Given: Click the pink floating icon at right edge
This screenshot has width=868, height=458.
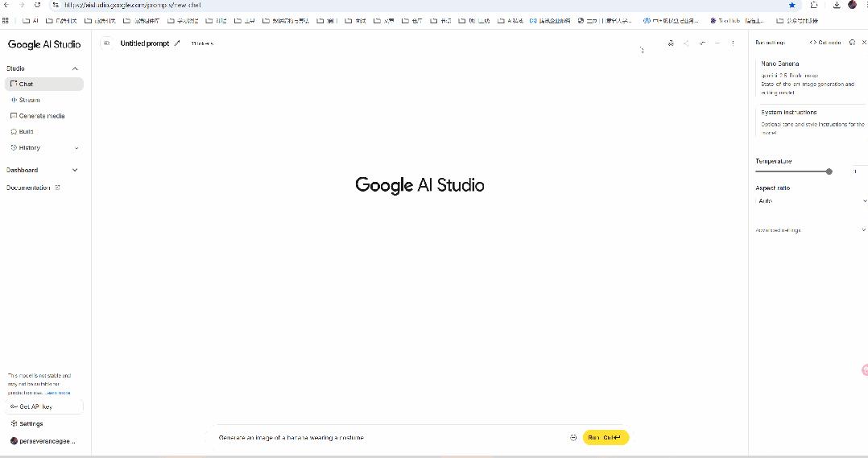Looking at the screenshot, I should (x=865, y=370).
